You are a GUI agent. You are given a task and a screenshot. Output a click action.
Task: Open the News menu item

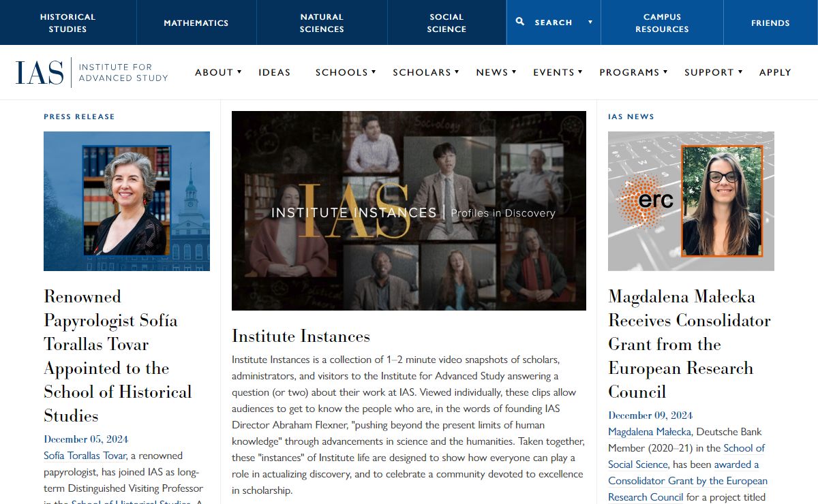492,72
